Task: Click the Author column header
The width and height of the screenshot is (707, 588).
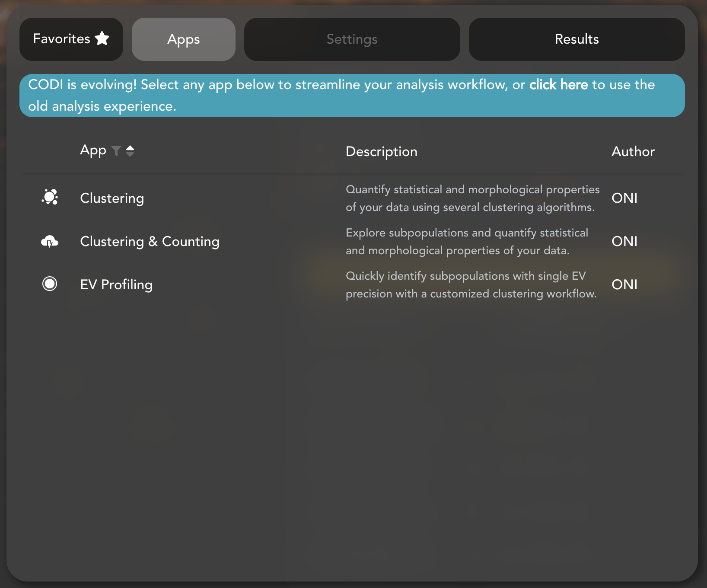Action: point(633,152)
